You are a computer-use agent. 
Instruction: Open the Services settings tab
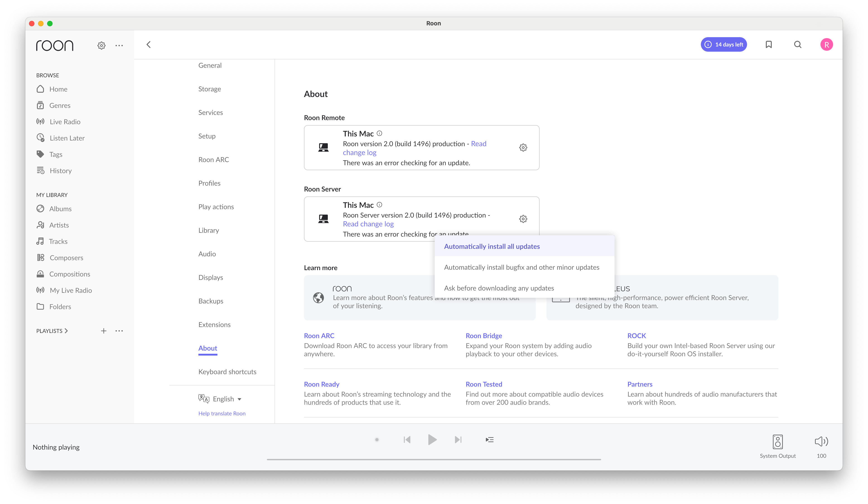210,113
